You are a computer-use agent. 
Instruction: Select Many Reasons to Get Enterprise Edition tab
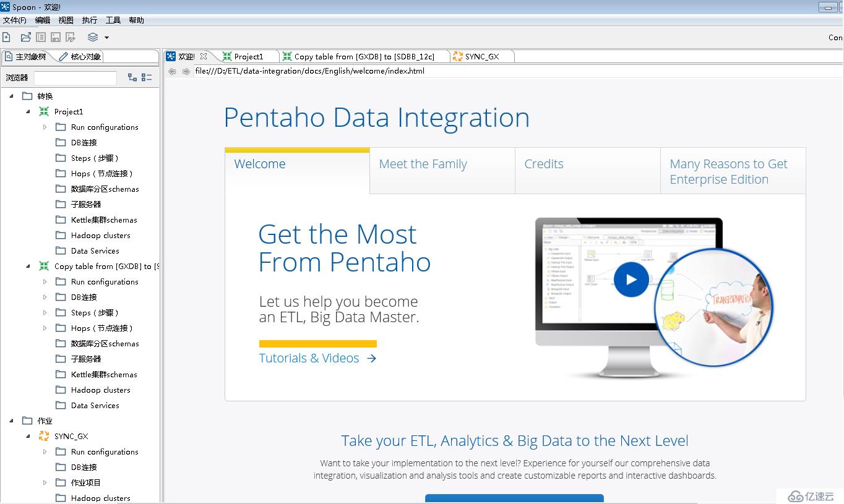[x=733, y=171]
